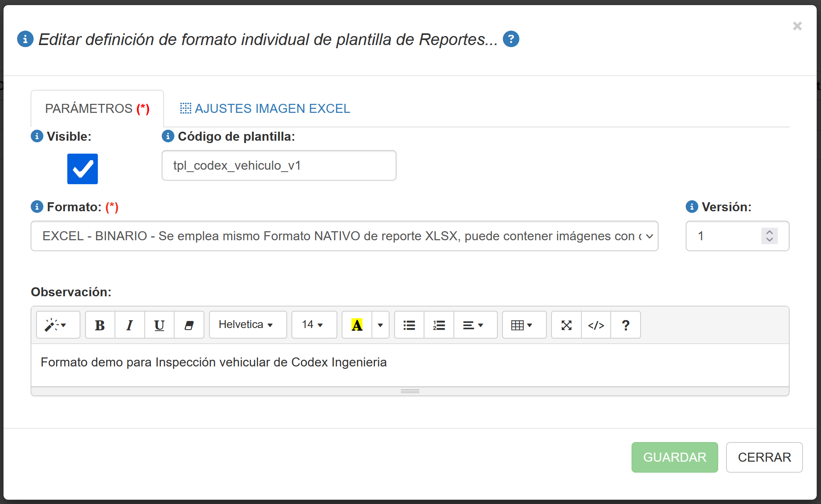Select the PARÁMETROS tab
The height and width of the screenshot is (504, 821).
97,109
